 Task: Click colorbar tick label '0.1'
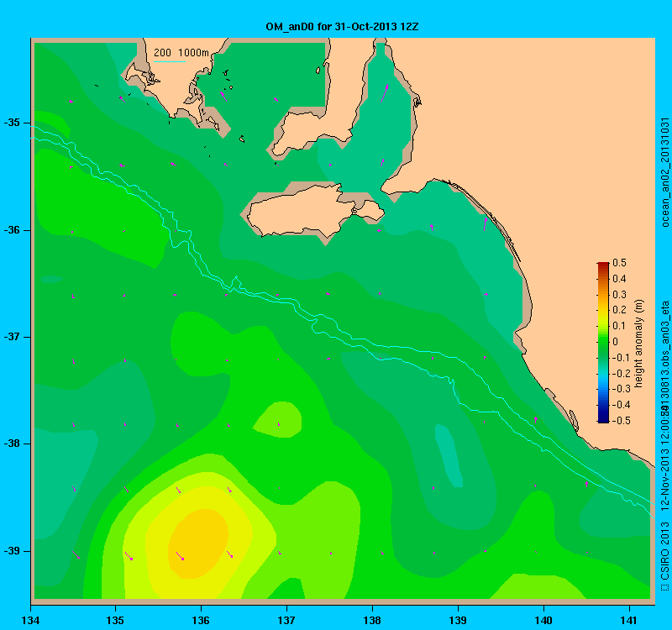coord(619,326)
